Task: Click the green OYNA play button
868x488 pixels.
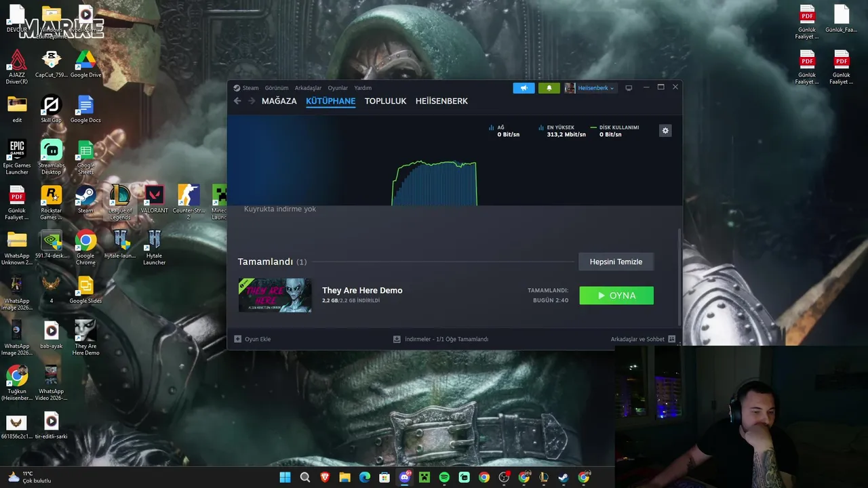Action: click(616, 296)
